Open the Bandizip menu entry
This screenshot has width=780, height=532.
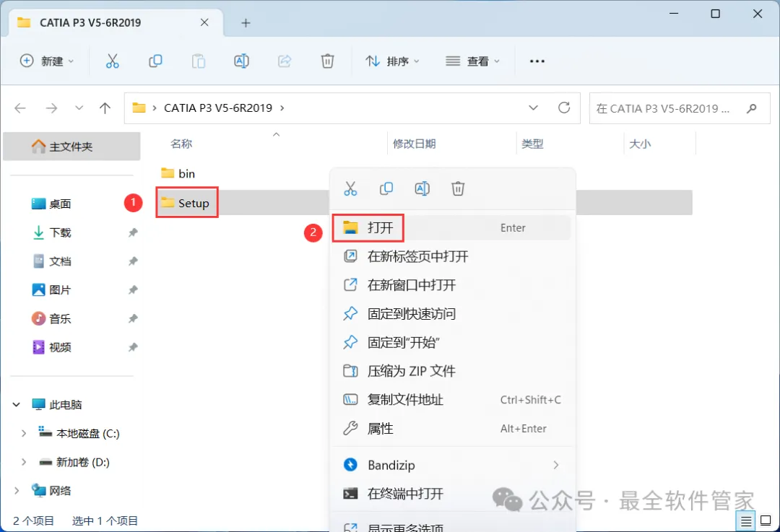point(451,465)
